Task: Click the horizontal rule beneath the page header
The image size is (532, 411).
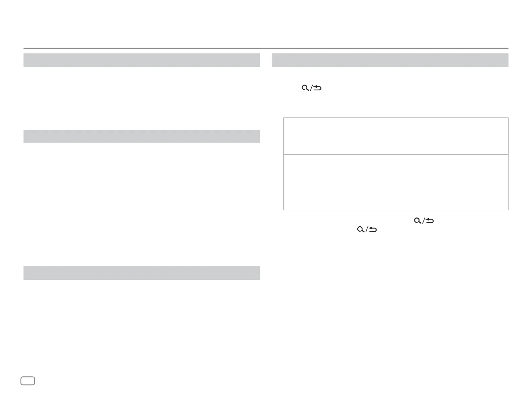Action: pyautogui.click(x=266, y=48)
